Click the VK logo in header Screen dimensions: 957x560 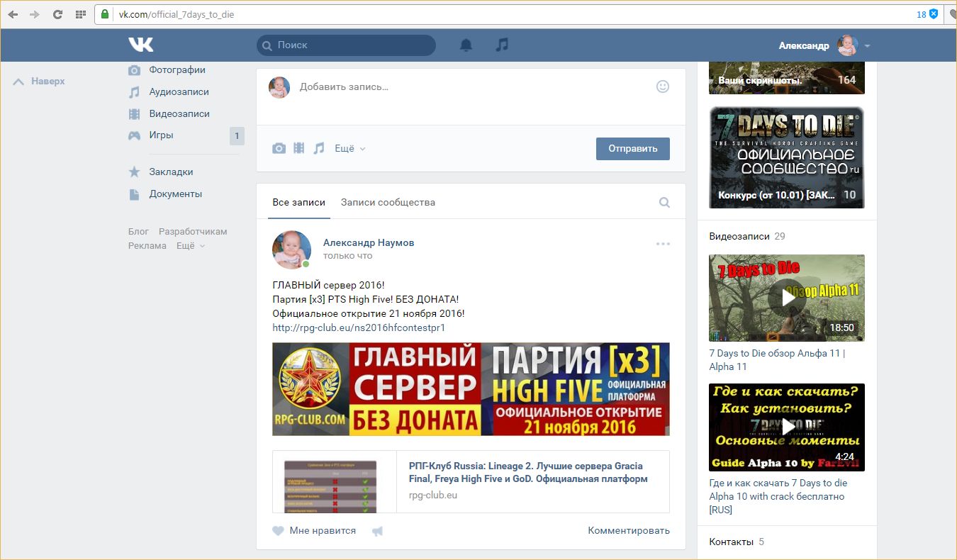click(140, 45)
